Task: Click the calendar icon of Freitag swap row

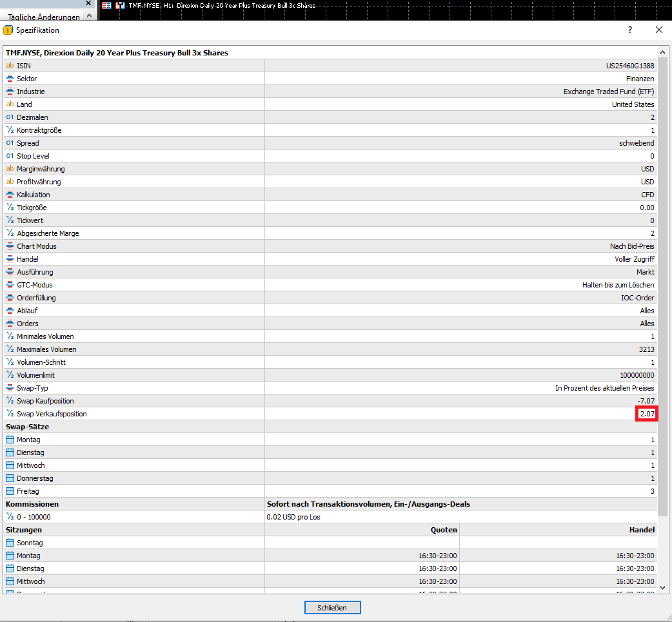Action: [10, 491]
